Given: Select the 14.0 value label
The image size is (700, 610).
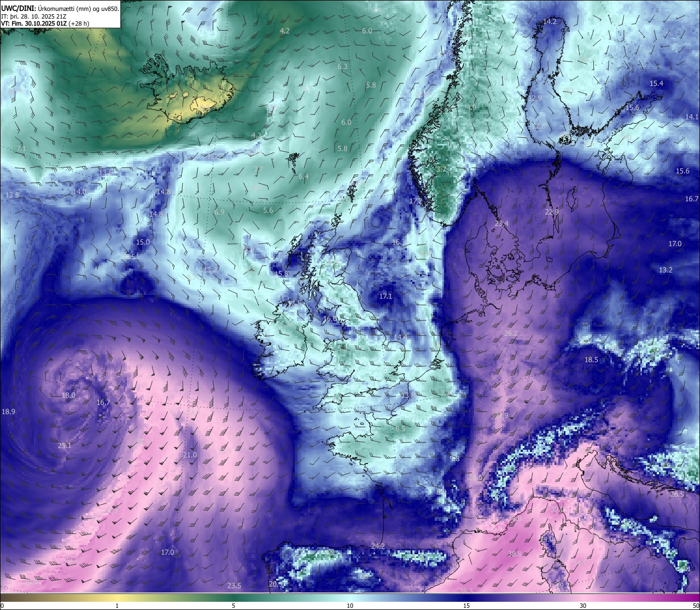Looking at the screenshot, I should point(79,191).
